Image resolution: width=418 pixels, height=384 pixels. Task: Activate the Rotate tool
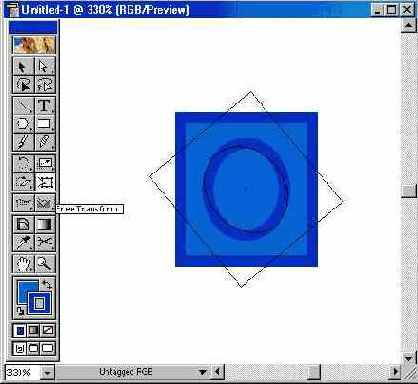tap(23, 163)
